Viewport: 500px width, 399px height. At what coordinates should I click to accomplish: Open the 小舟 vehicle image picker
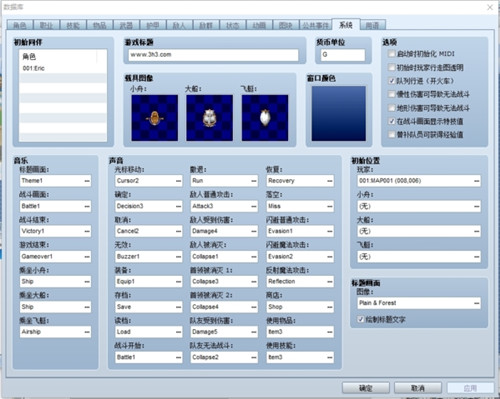click(155, 118)
